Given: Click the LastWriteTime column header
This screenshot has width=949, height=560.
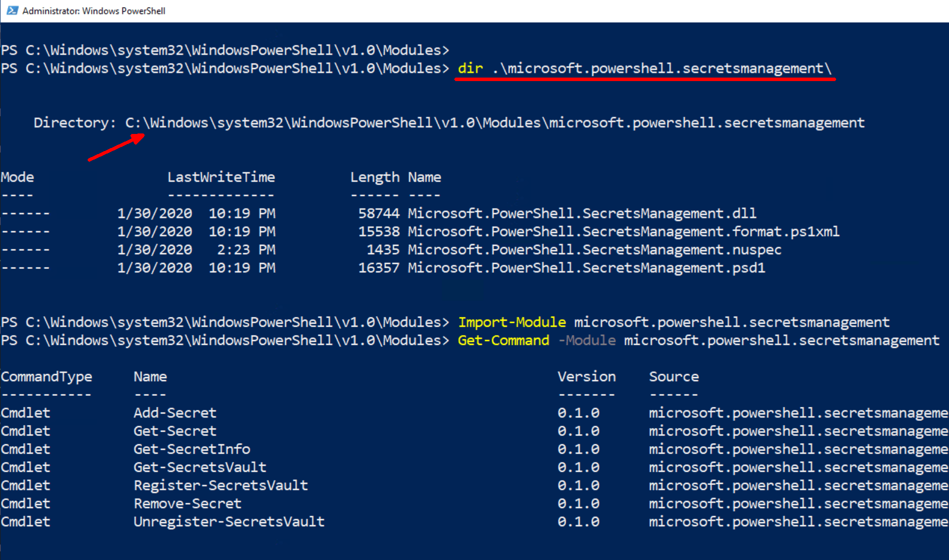Looking at the screenshot, I should (221, 177).
